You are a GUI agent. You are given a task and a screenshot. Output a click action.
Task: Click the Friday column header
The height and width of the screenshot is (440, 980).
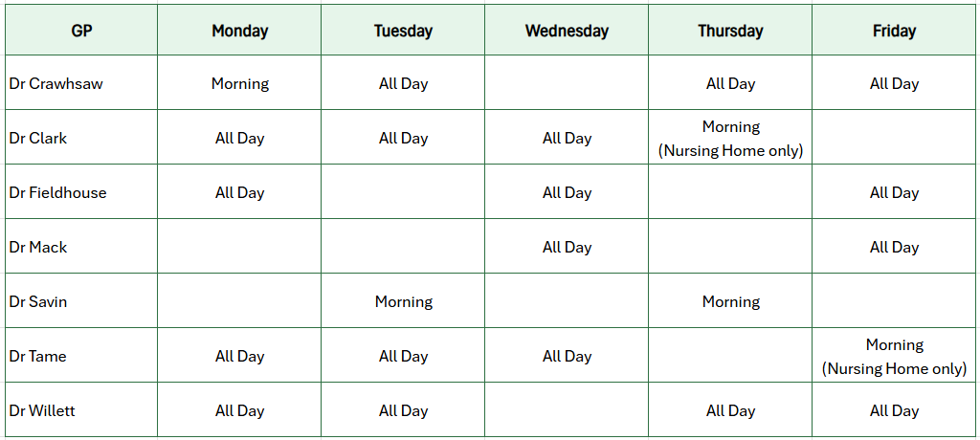point(894,31)
